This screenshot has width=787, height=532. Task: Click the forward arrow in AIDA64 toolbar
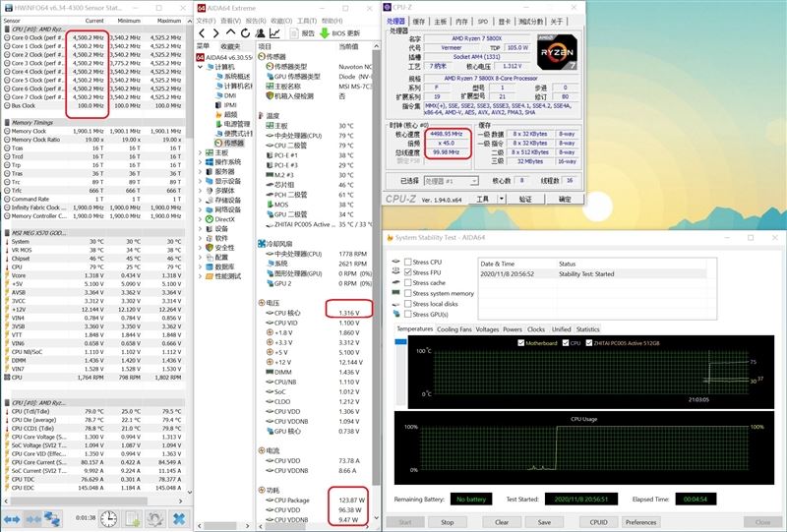(x=215, y=33)
